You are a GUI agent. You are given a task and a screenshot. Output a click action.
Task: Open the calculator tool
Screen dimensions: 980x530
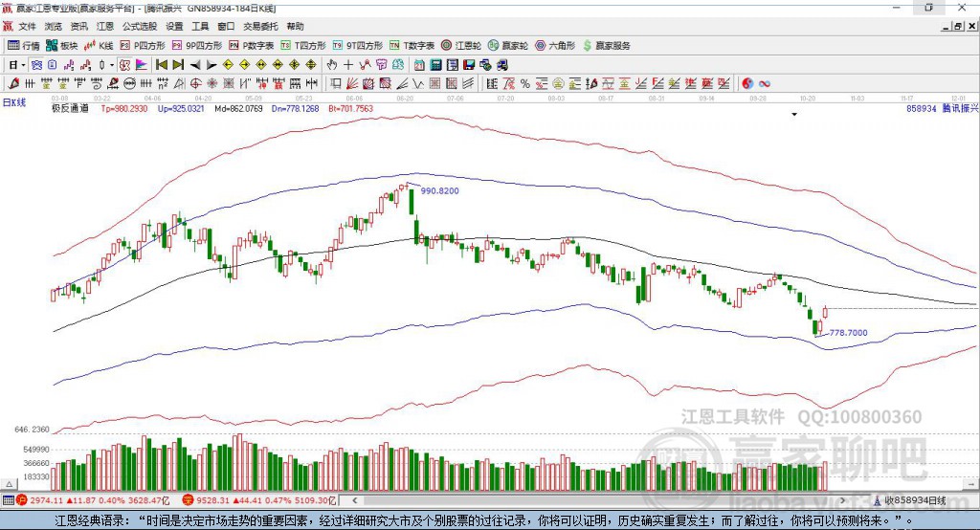point(435,65)
